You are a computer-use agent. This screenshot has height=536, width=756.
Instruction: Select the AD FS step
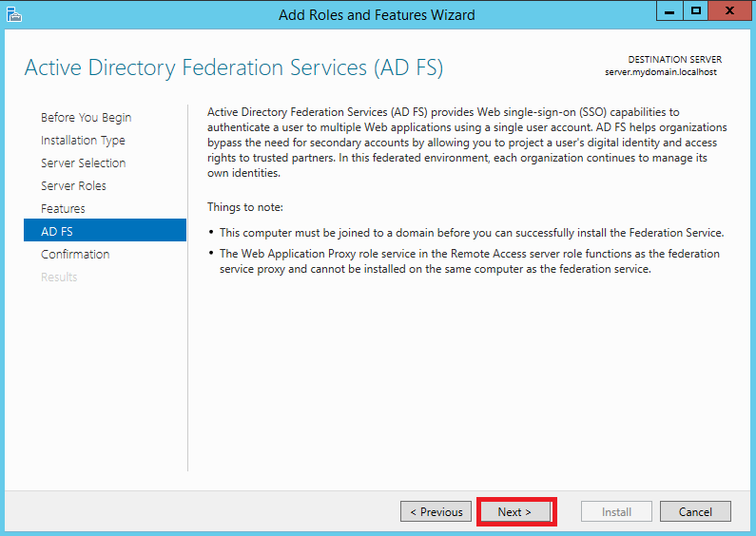[x=105, y=230]
